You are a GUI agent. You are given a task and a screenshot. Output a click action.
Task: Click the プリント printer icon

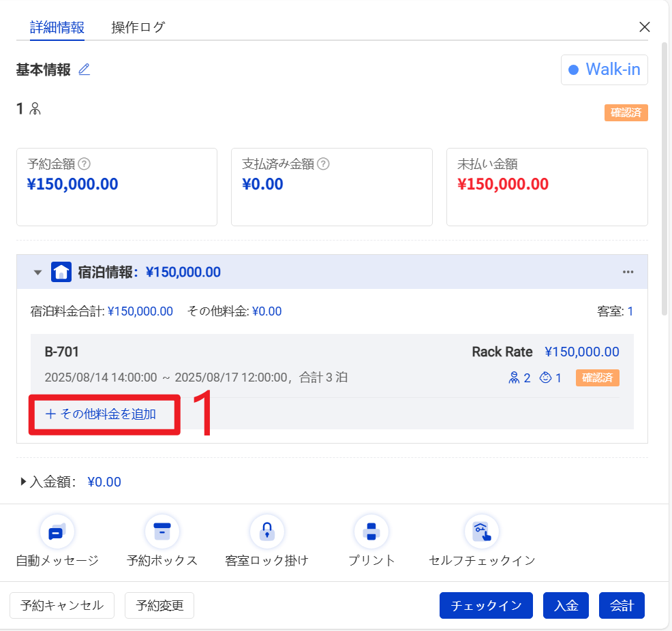tap(371, 532)
